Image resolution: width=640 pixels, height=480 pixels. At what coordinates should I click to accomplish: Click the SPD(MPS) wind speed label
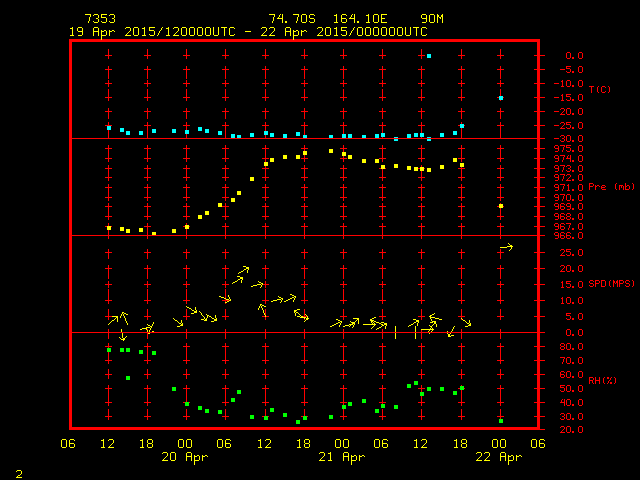[612, 284]
